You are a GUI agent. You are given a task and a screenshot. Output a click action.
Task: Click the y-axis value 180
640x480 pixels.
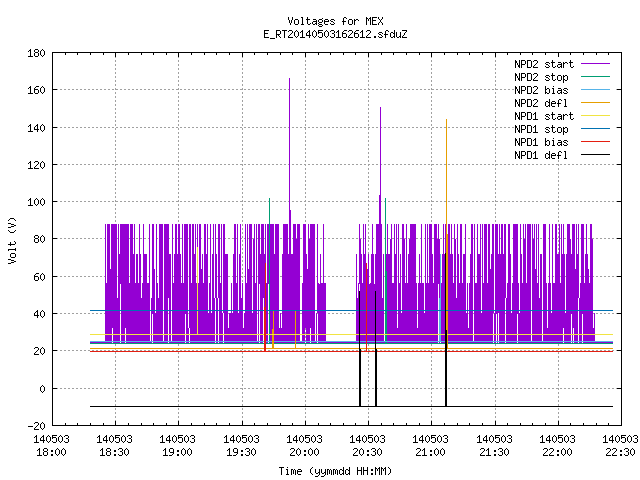pos(36,53)
